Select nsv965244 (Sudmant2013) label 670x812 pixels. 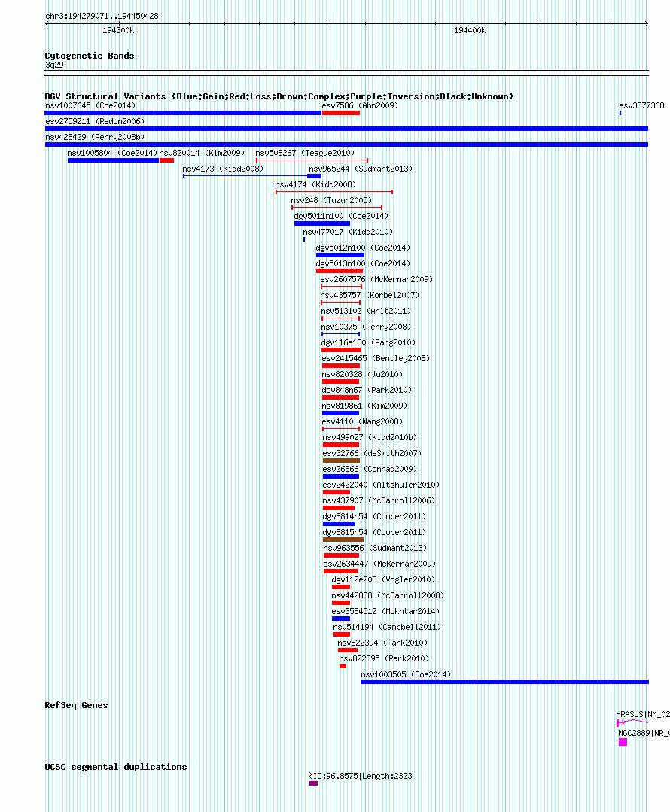[361, 169]
